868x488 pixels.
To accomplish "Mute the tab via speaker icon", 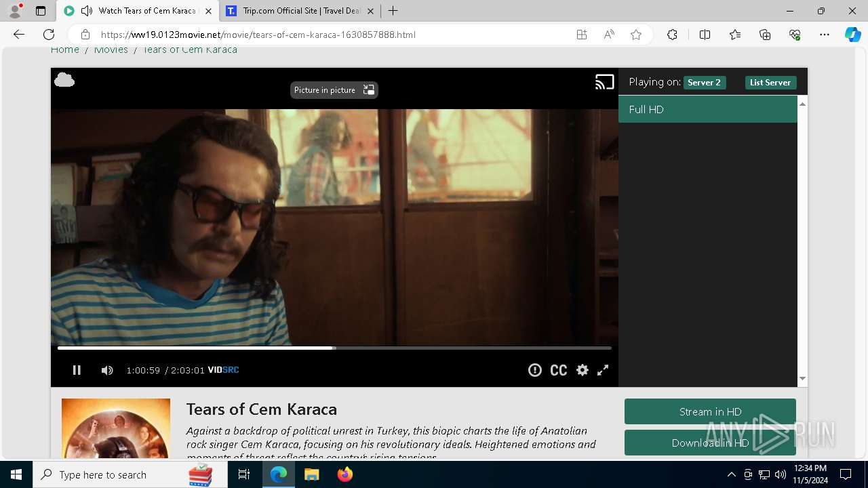I will [86, 11].
